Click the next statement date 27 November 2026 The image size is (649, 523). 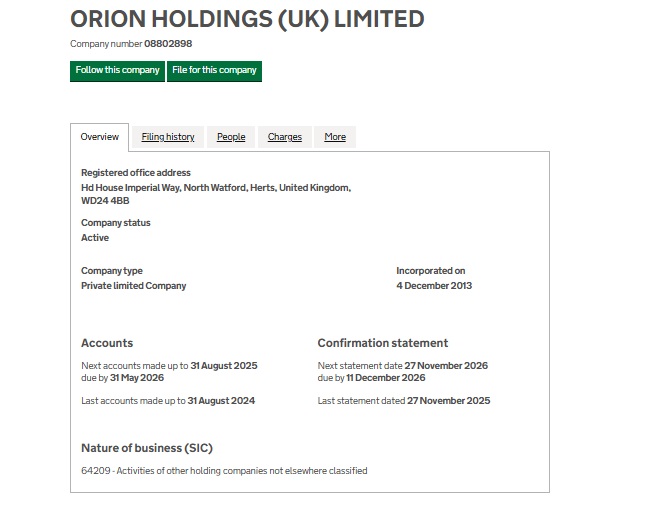[x=446, y=366]
